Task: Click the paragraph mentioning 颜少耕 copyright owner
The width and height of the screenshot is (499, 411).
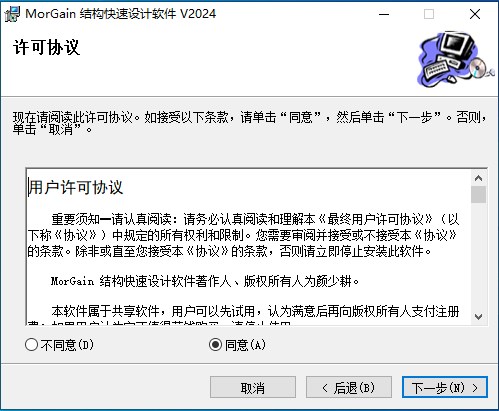Action: click(x=205, y=281)
